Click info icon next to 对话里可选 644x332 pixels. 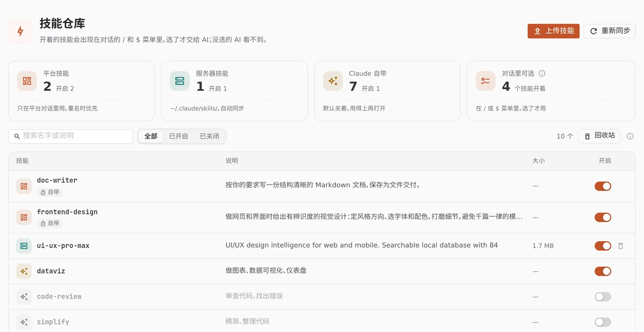(542, 74)
